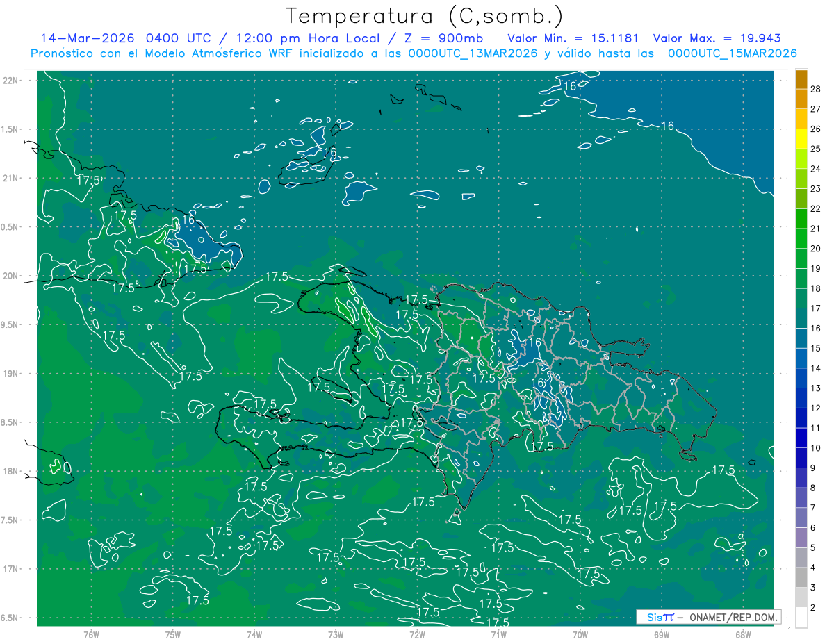Pick the green swatch between 20 and 21
This screenshot has width=834, height=644.
click(x=802, y=238)
